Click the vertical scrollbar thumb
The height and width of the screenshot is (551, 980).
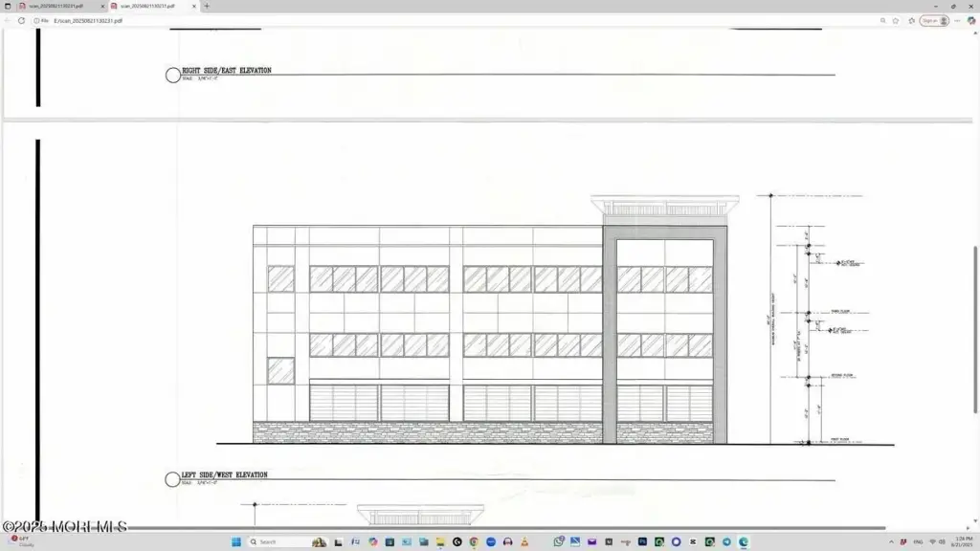(975, 330)
